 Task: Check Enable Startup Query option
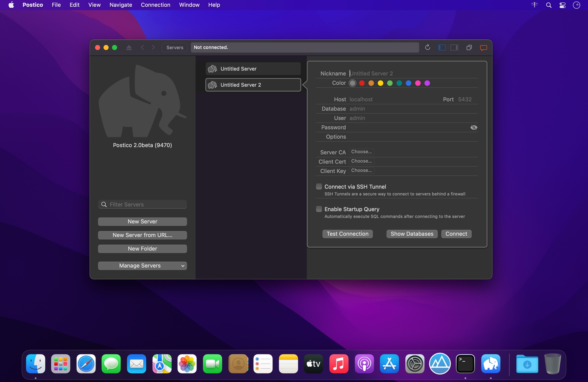319,209
